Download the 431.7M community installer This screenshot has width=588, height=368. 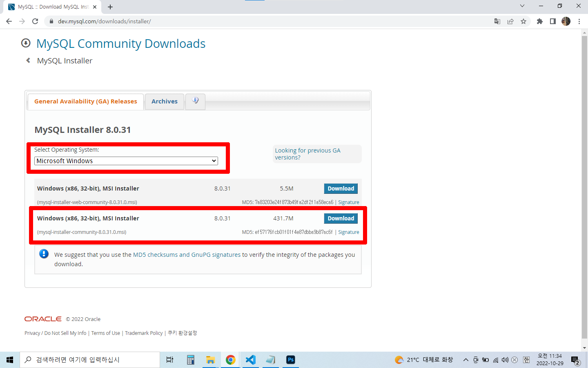point(341,218)
